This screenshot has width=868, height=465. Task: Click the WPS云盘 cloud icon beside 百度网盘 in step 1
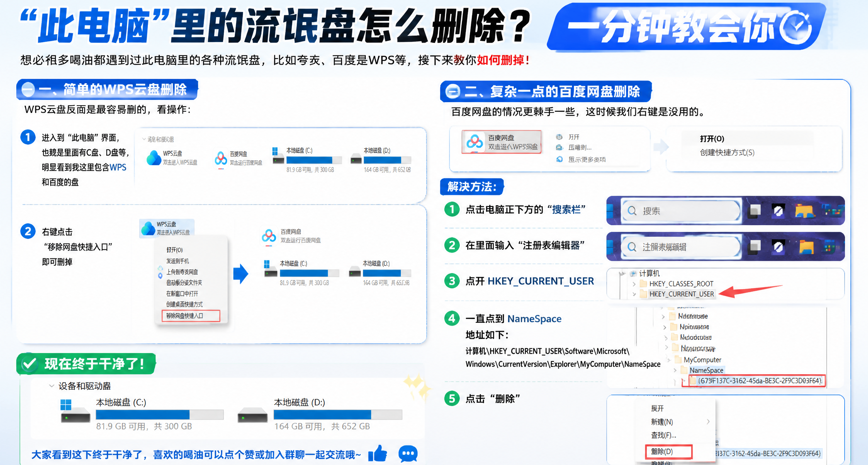(x=154, y=158)
